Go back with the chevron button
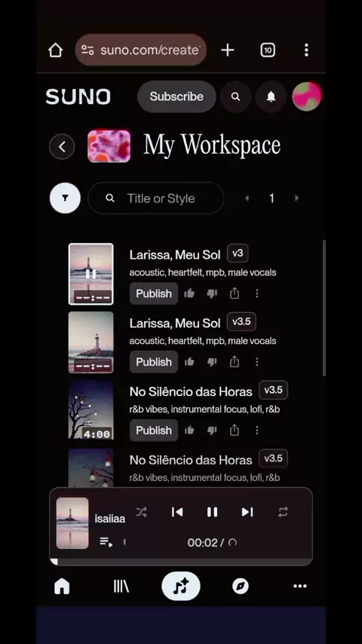The image size is (362, 644). click(62, 146)
